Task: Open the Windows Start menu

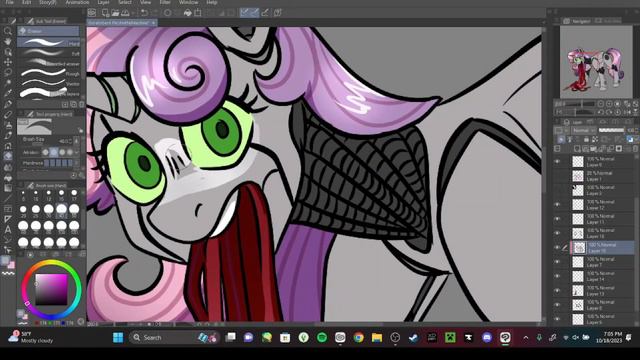Action: click(x=118, y=338)
